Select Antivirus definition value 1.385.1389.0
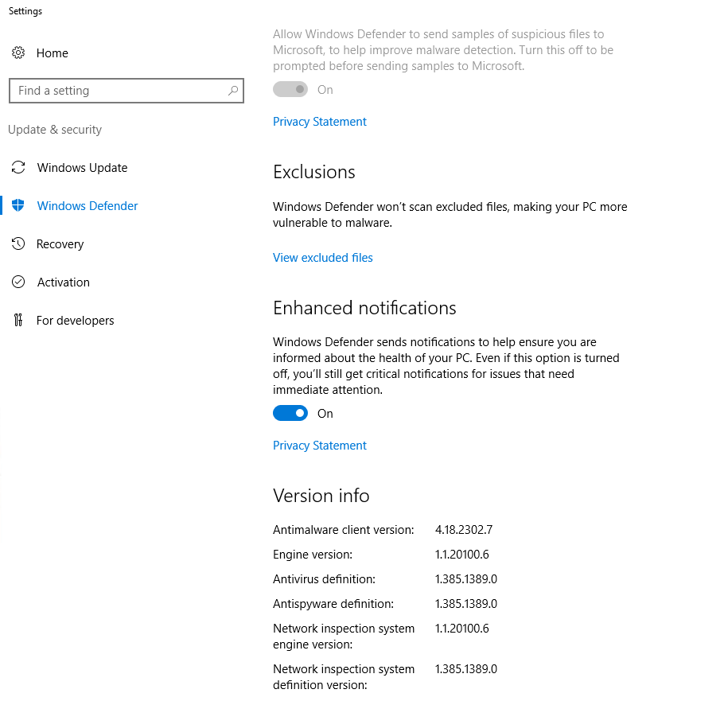The image size is (728, 701). [465, 579]
